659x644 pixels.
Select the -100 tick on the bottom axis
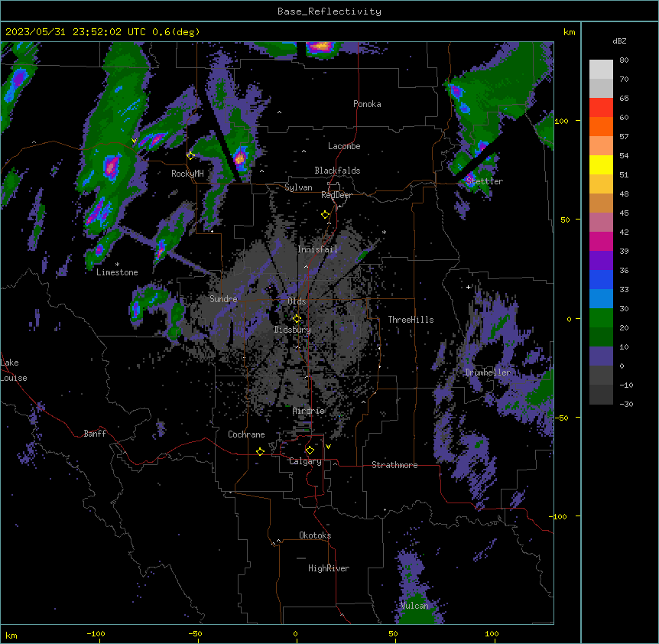(x=96, y=633)
